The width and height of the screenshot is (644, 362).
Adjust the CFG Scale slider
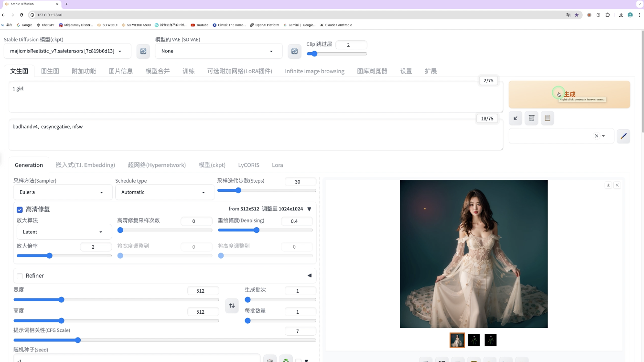tap(165, 340)
